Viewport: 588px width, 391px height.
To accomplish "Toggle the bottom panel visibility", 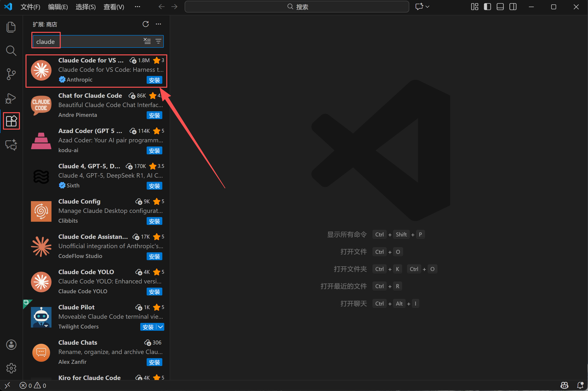I will 500,7.
